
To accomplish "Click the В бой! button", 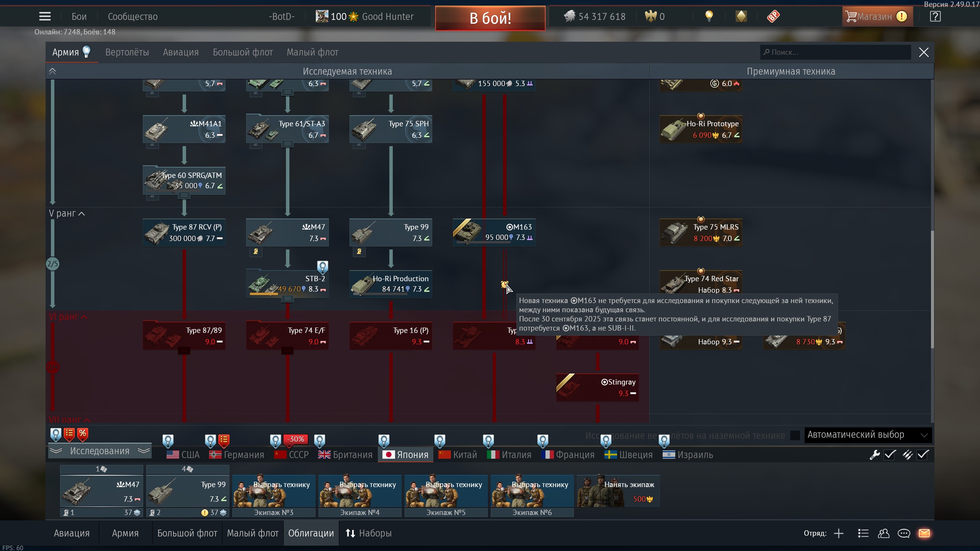I will (490, 18).
